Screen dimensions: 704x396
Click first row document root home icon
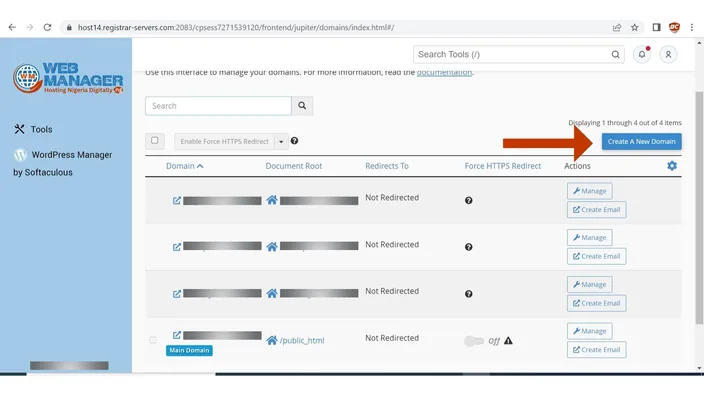272,200
